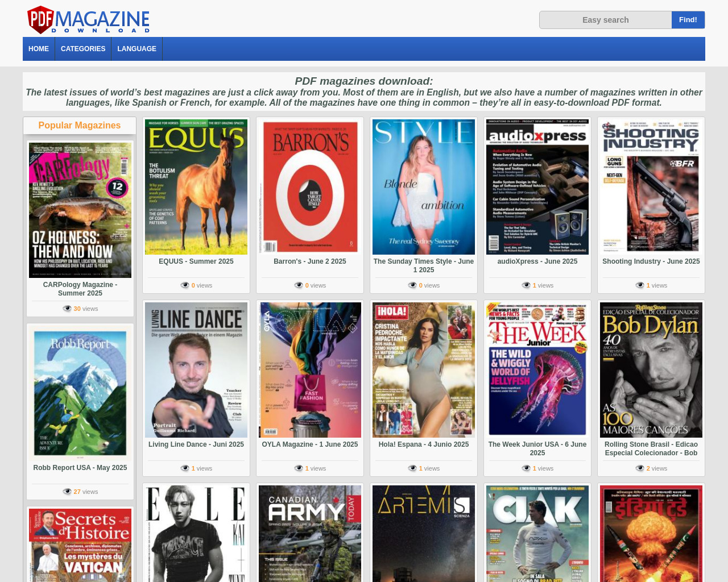Open CARPology Magazine - Summer 2025 link

pyautogui.click(x=80, y=289)
